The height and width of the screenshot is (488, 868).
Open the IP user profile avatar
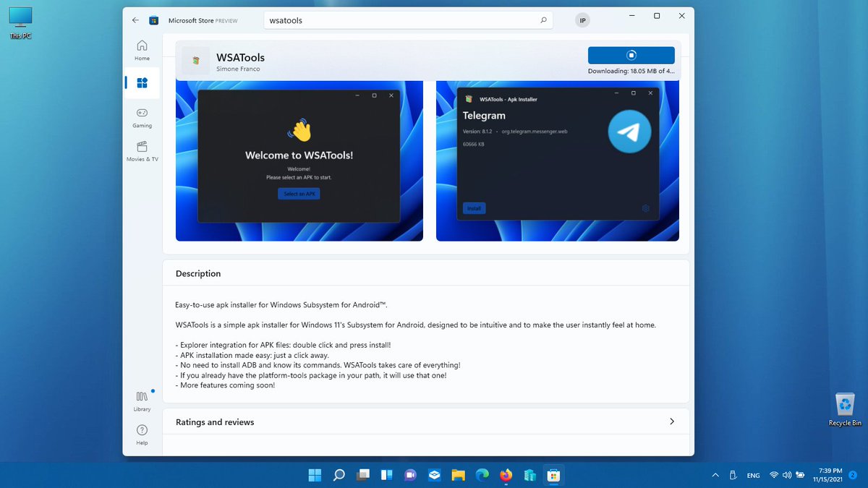coord(583,20)
